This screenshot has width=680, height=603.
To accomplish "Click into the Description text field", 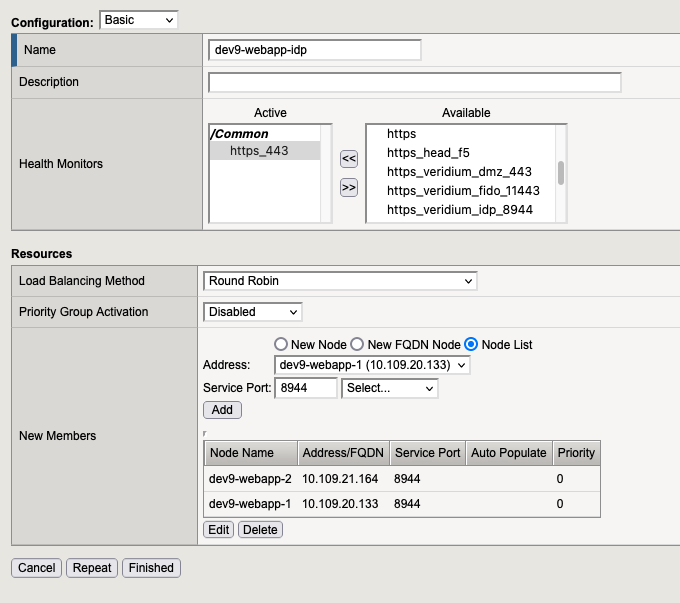I will (414, 82).
